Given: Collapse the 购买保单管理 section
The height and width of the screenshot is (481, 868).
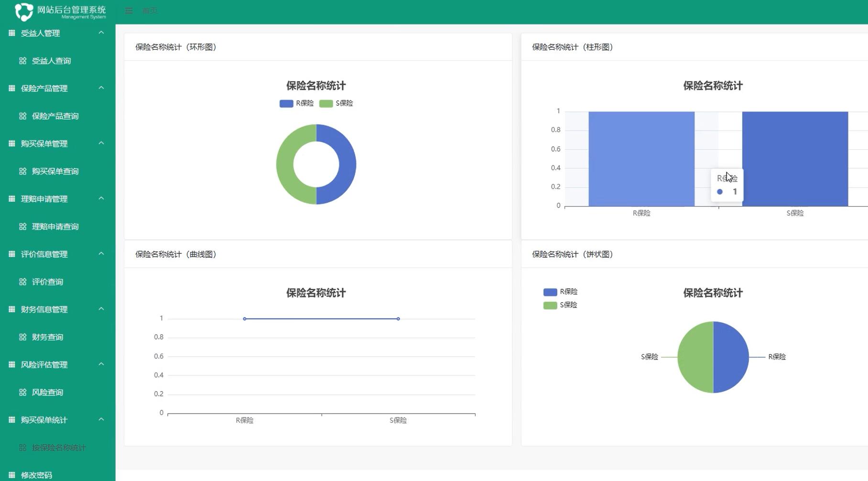Looking at the screenshot, I should (x=101, y=143).
